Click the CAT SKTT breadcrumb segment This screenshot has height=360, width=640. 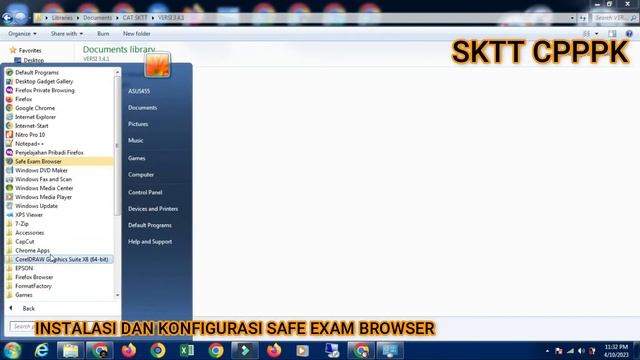[135, 18]
